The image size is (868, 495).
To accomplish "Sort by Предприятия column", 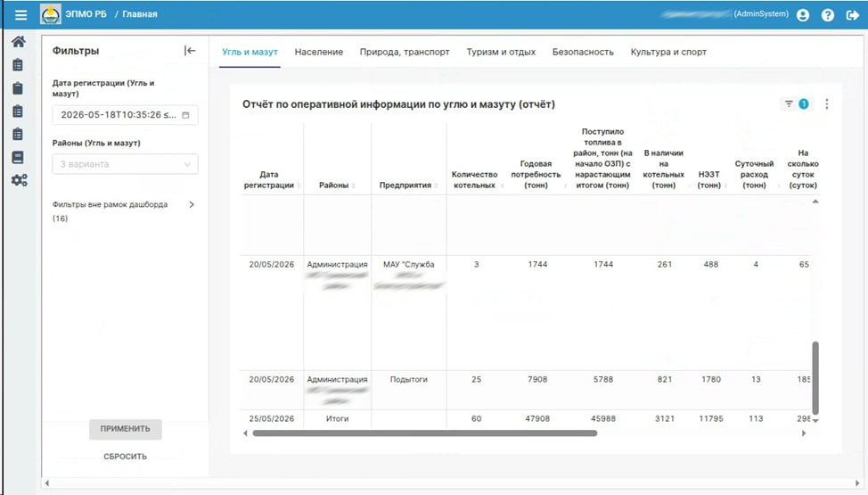I will click(436, 186).
